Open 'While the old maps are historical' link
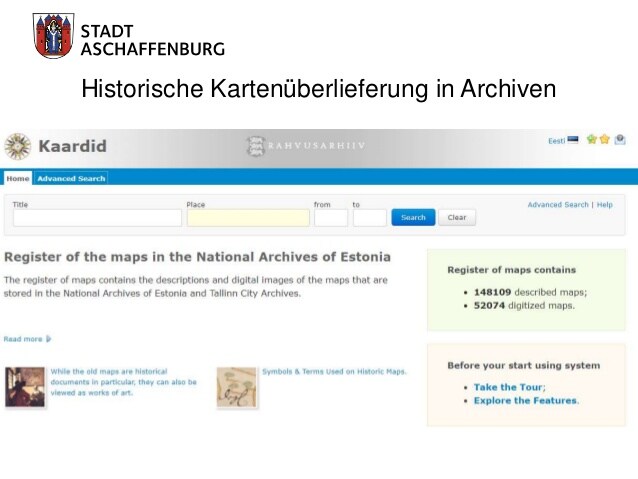 (124, 382)
